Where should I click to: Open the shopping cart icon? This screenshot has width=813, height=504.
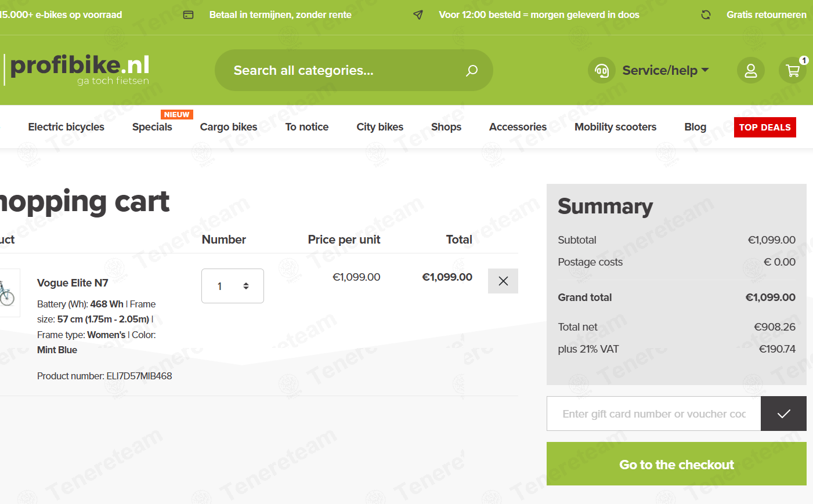[793, 70]
